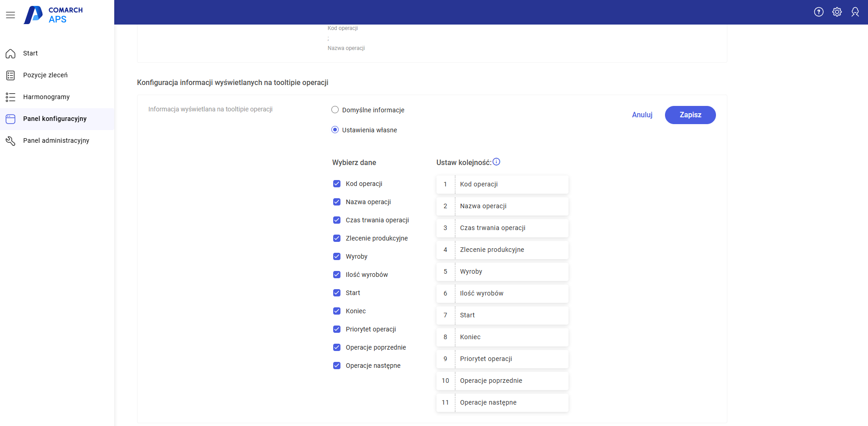The width and height of the screenshot is (868, 426).
Task: Go to Panel administracyjny
Action: point(56,140)
